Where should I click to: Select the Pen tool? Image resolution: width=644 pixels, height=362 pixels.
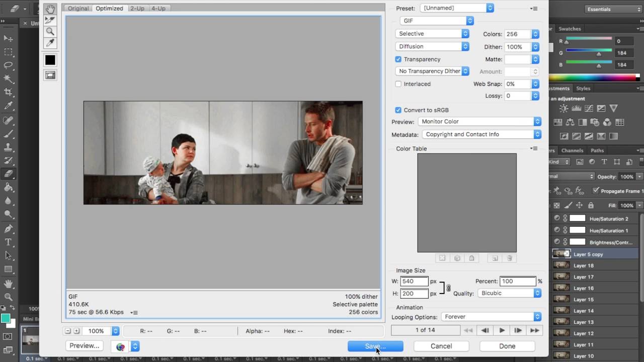pos(8,229)
